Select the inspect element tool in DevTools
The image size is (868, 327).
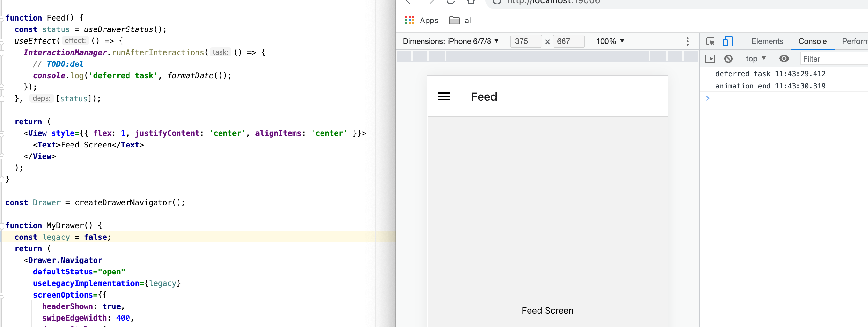coord(710,41)
